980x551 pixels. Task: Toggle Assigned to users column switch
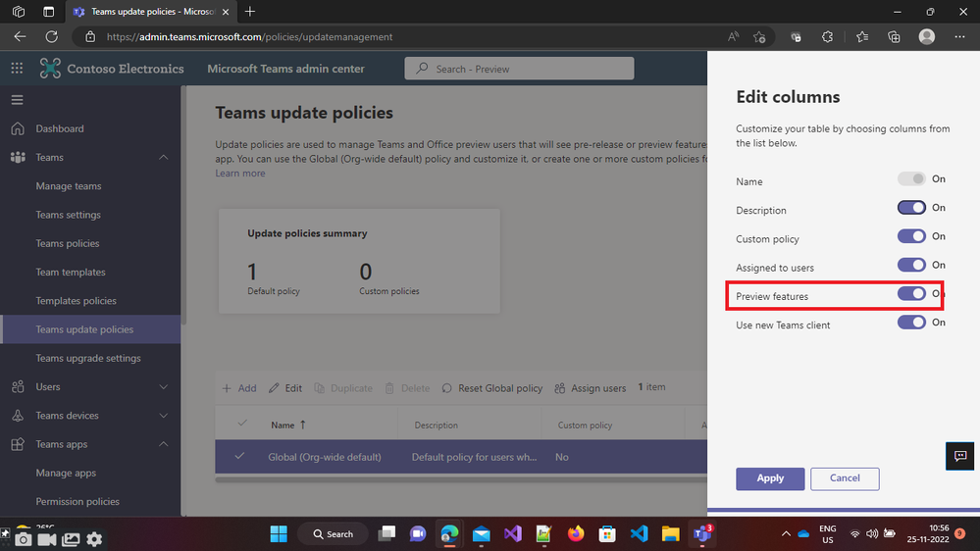[x=911, y=265]
